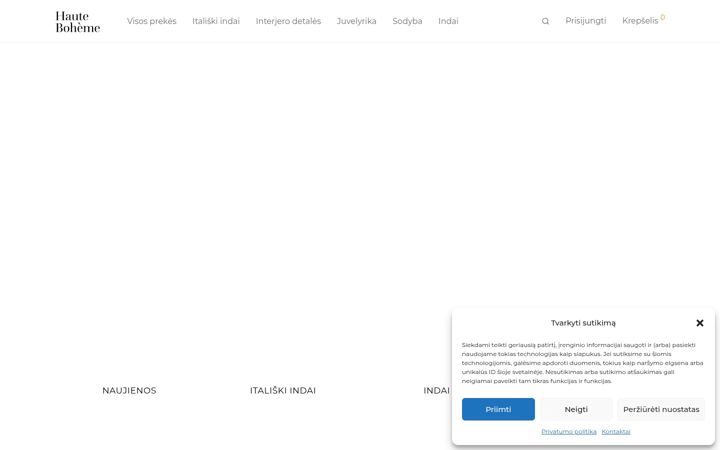Open Juvelyrika category
The image size is (720, 450).
(x=356, y=21)
